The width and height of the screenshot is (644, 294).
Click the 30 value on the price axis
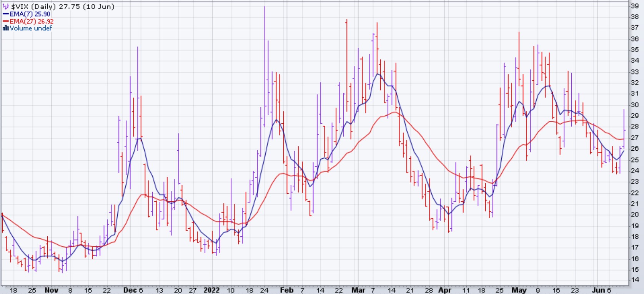tap(634, 105)
